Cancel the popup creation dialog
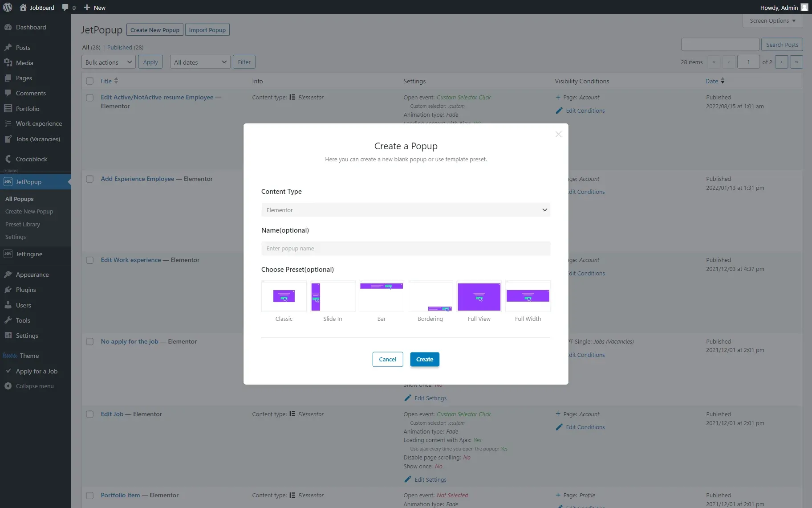The width and height of the screenshot is (812, 508). [387, 359]
